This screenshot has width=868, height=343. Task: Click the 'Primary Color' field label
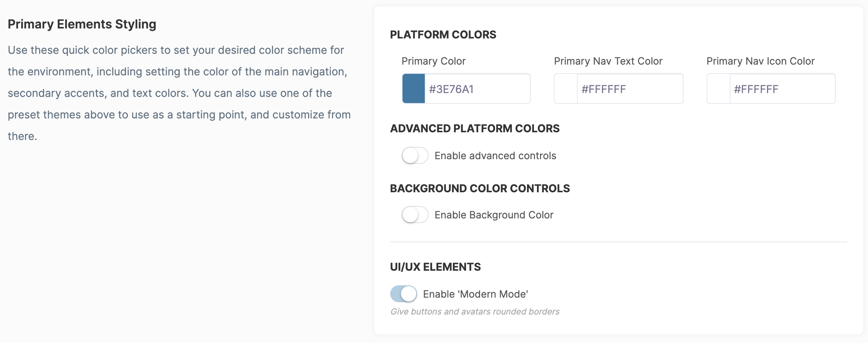(434, 61)
